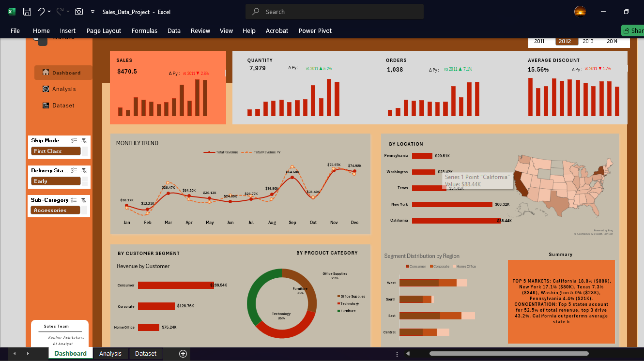The width and height of the screenshot is (644, 361).
Task: Click the Undo arrow icon
Action: (41, 12)
